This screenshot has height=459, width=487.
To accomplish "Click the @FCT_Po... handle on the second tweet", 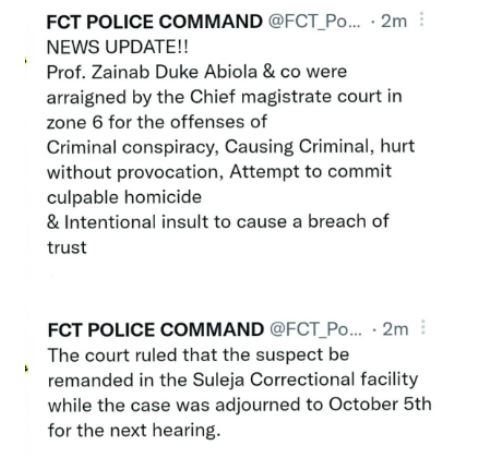I will [316, 330].
